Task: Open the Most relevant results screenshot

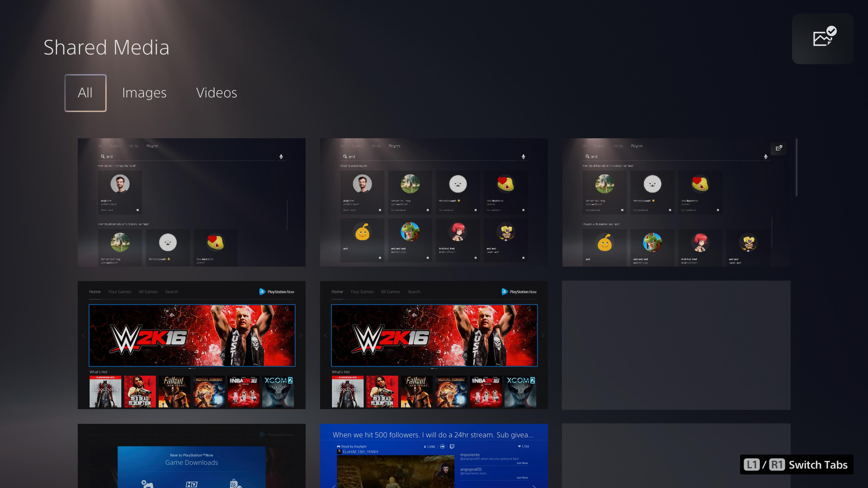Action: point(434,202)
